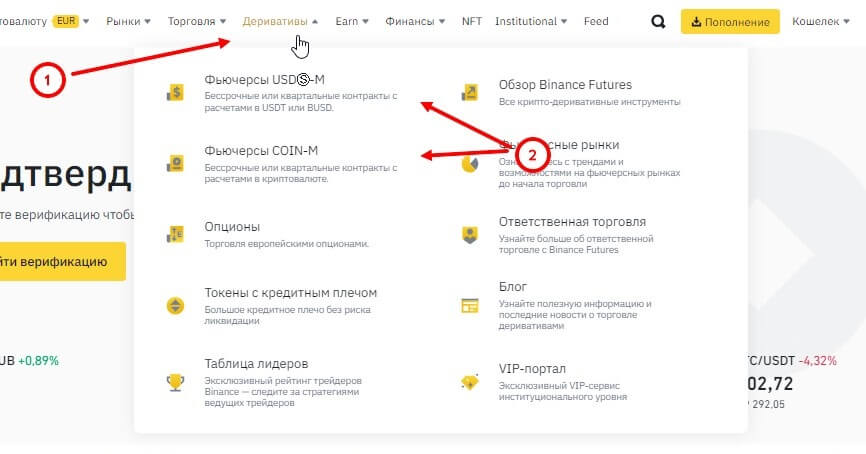
Task: Click the Блог blog icon
Action: pos(470,305)
